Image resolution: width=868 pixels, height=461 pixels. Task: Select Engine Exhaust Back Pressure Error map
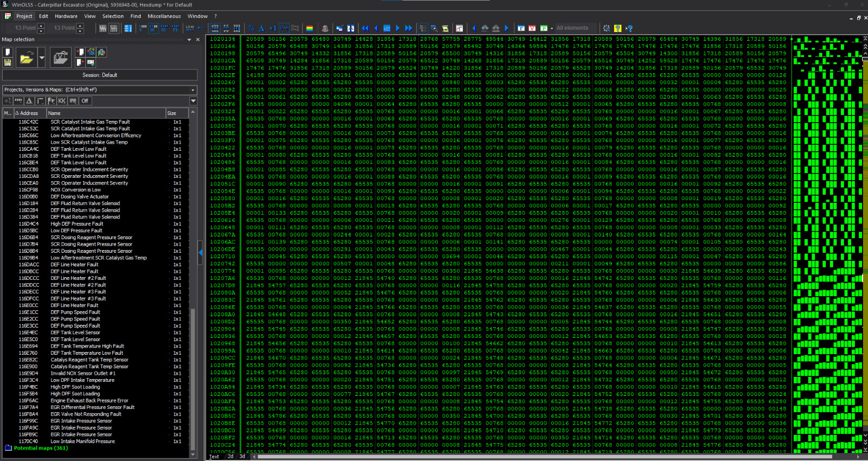pos(90,401)
